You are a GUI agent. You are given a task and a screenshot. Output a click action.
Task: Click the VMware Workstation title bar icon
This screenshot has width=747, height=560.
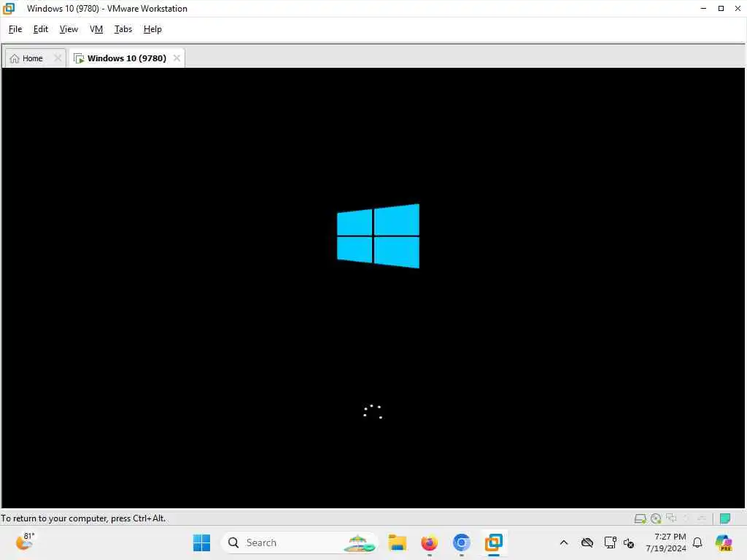9,9
